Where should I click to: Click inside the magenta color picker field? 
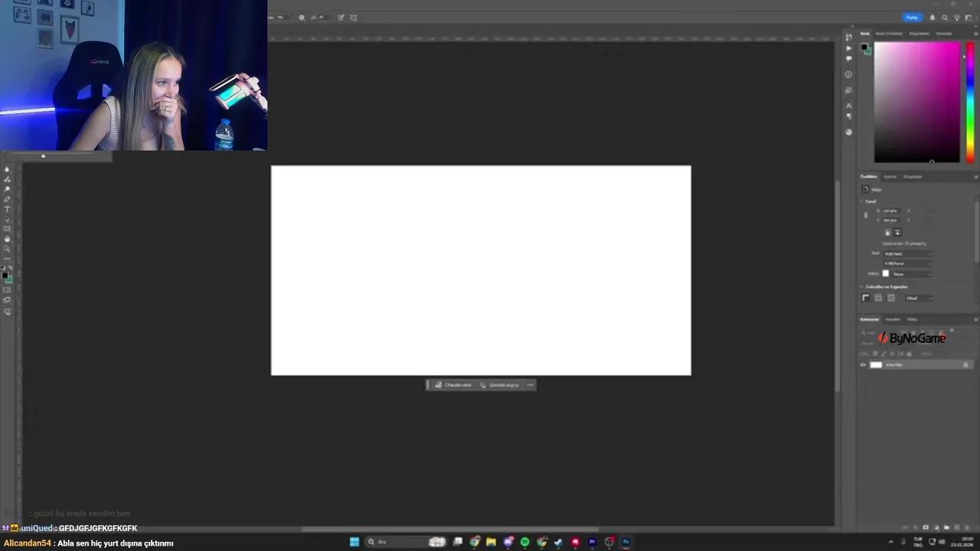pos(917,102)
